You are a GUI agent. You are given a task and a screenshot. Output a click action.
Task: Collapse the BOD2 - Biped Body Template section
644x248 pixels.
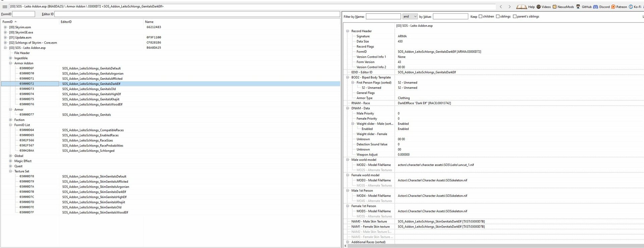click(347, 77)
